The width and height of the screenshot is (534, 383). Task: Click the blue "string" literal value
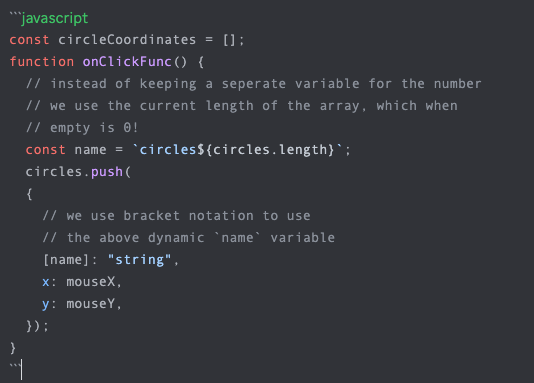pos(139,260)
